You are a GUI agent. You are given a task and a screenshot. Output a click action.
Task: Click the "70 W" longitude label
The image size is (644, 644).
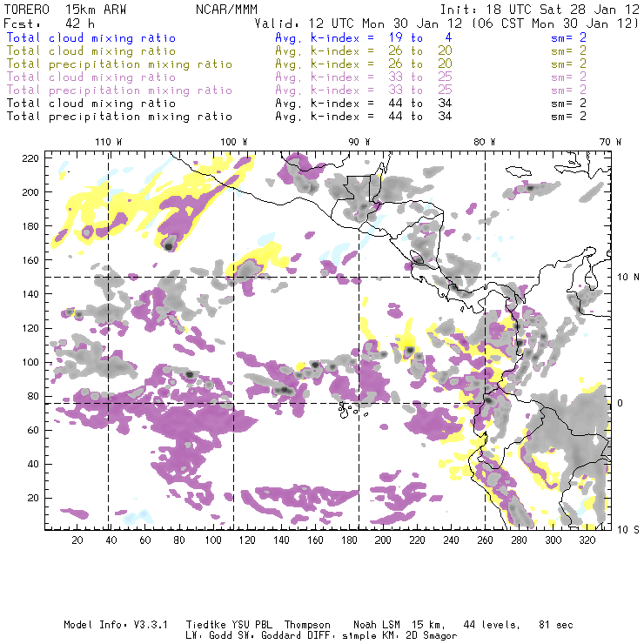pyautogui.click(x=610, y=142)
